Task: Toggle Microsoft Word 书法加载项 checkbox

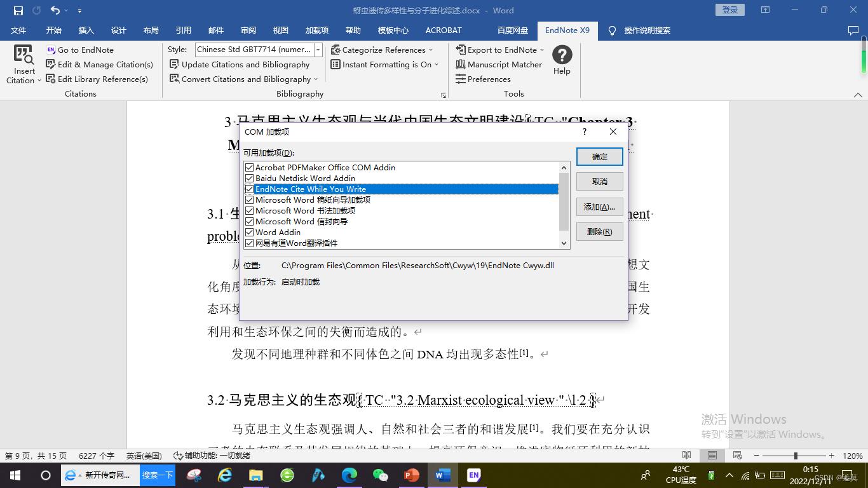Action: click(x=250, y=211)
